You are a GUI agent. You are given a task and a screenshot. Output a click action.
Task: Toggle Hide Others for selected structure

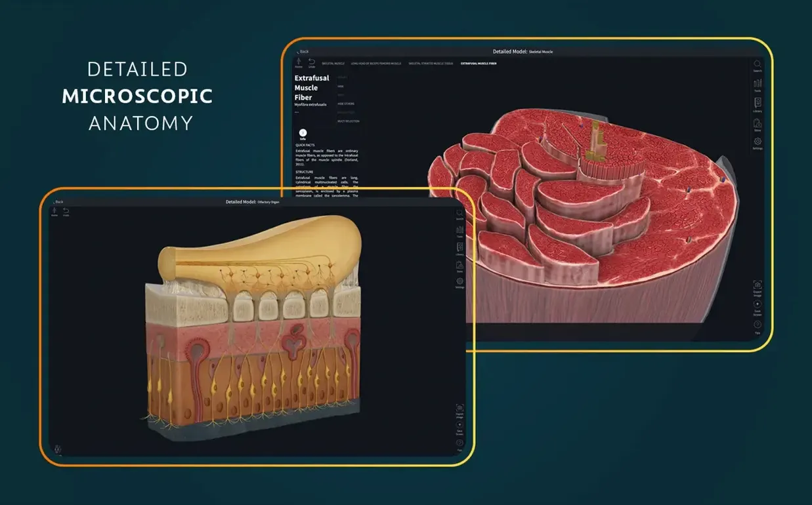345,104
